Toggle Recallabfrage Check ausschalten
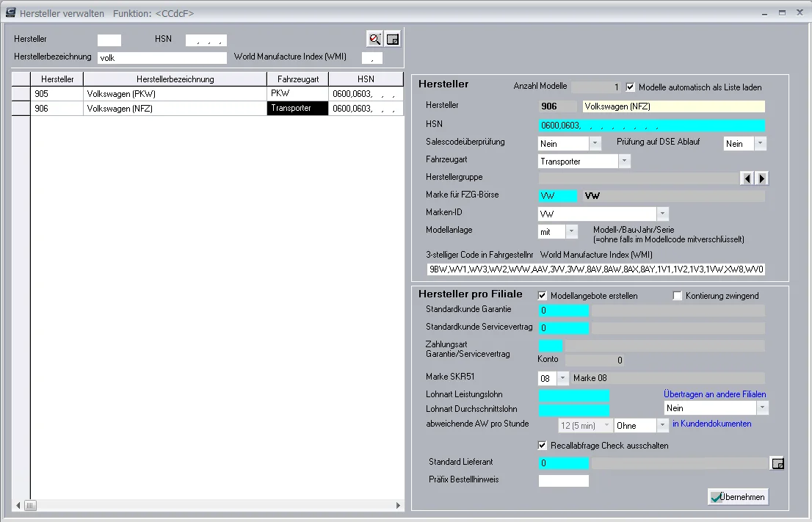The image size is (812, 522). point(543,446)
